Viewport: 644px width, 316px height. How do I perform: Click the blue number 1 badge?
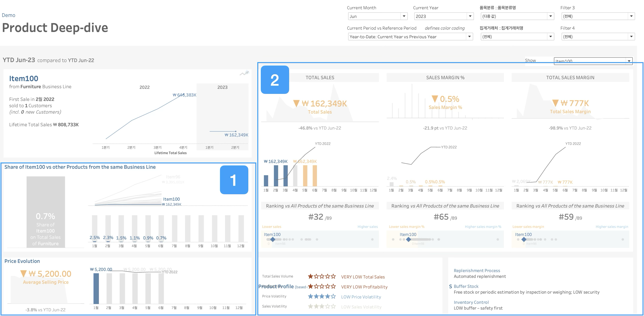(234, 180)
